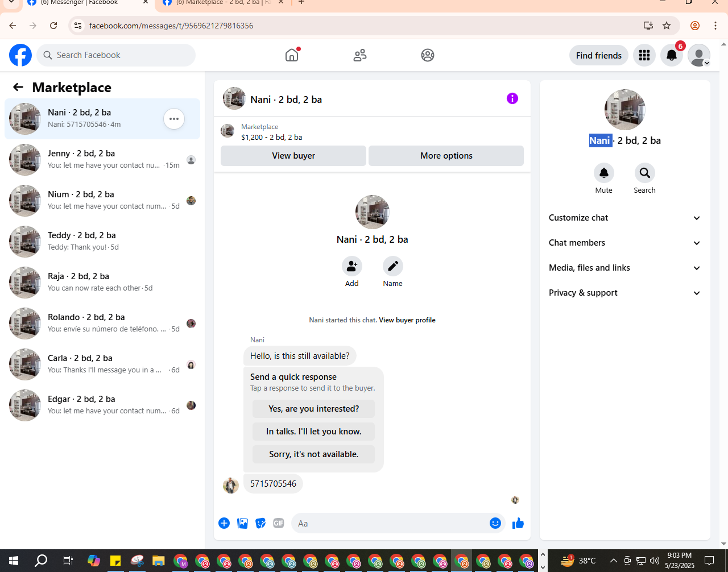Click the More options button
728x572 pixels.
(446, 156)
